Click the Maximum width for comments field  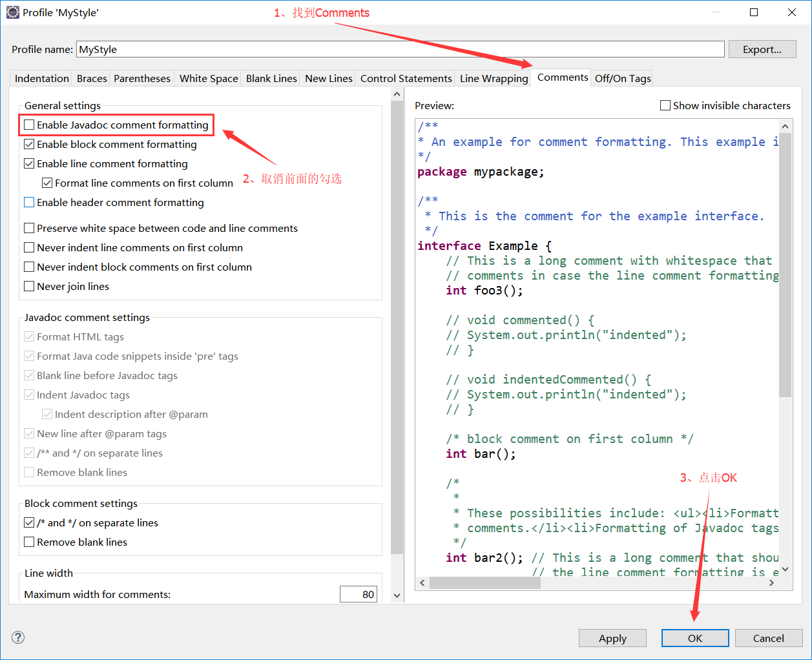(359, 594)
